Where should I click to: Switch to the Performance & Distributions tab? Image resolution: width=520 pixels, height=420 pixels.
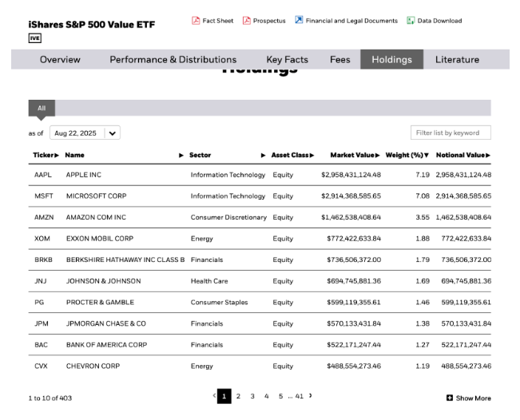173,60
